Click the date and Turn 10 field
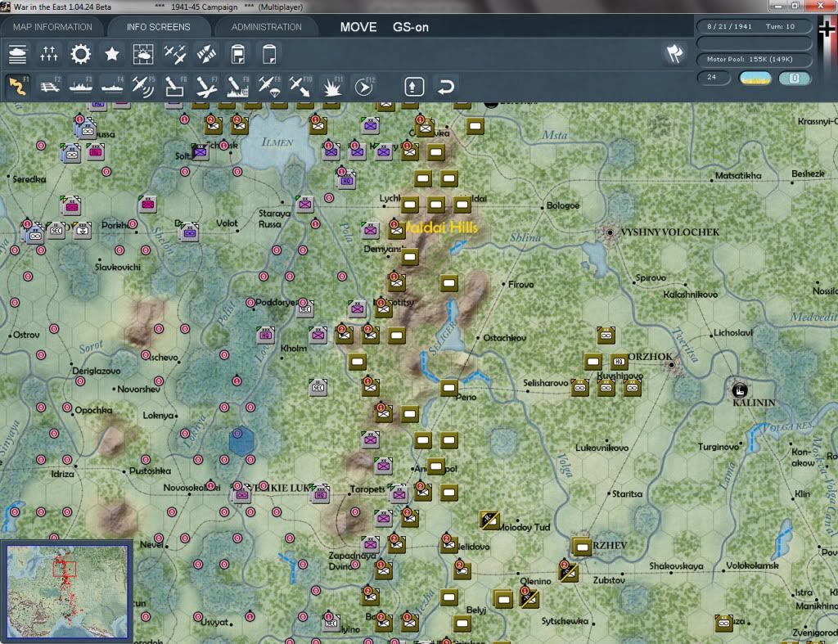The width and height of the screenshot is (838, 644). pos(753,26)
